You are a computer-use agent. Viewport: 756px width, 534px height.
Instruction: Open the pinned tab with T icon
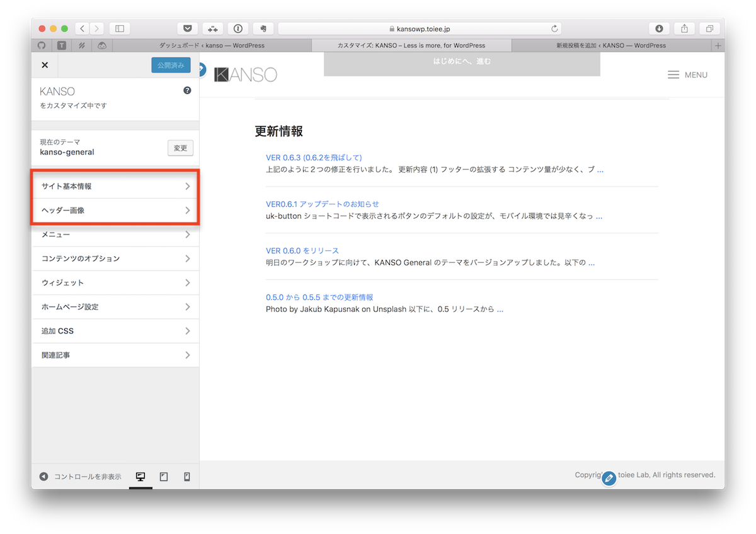point(62,45)
